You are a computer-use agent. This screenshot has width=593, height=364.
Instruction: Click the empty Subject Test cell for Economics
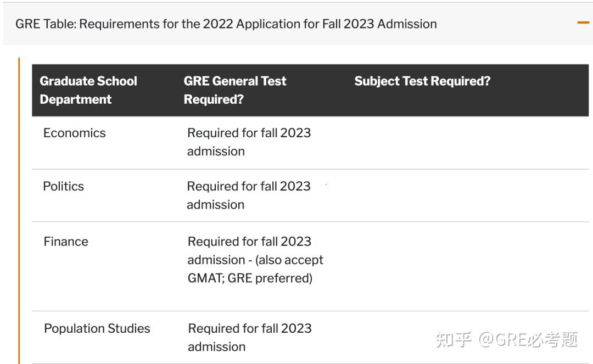[439, 142]
